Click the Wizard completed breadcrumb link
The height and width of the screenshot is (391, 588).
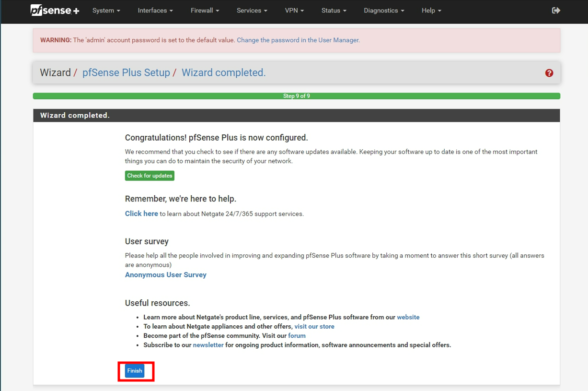pyautogui.click(x=223, y=73)
